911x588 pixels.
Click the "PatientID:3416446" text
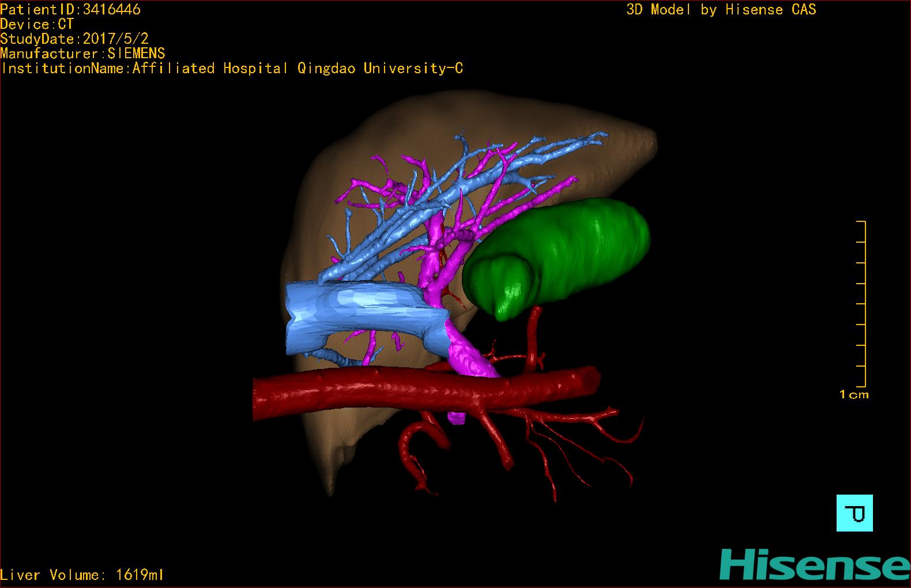click(70, 9)
